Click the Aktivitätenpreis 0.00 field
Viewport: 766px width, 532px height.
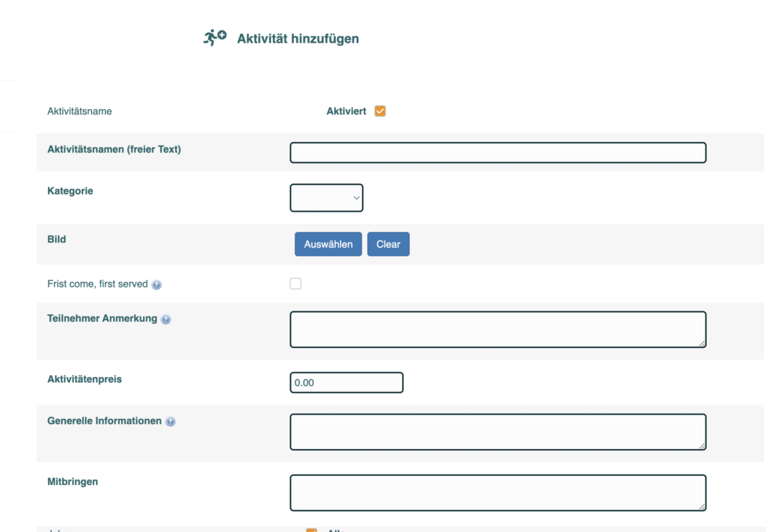tap(346, 382)
